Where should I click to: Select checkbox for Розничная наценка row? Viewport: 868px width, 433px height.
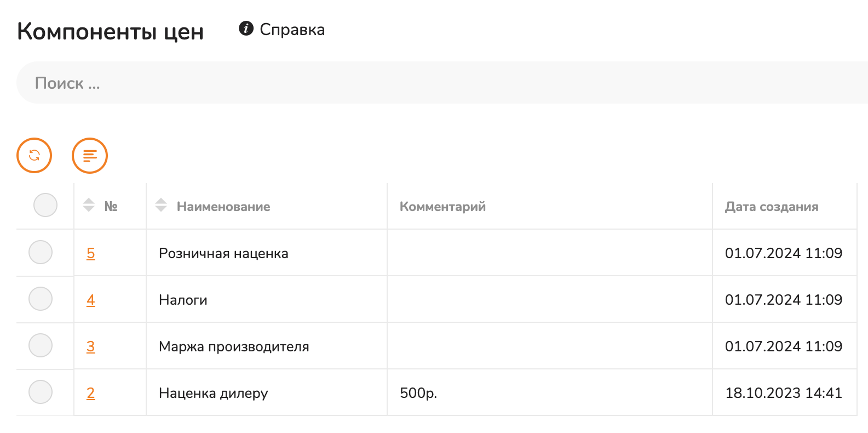point(41,252)
